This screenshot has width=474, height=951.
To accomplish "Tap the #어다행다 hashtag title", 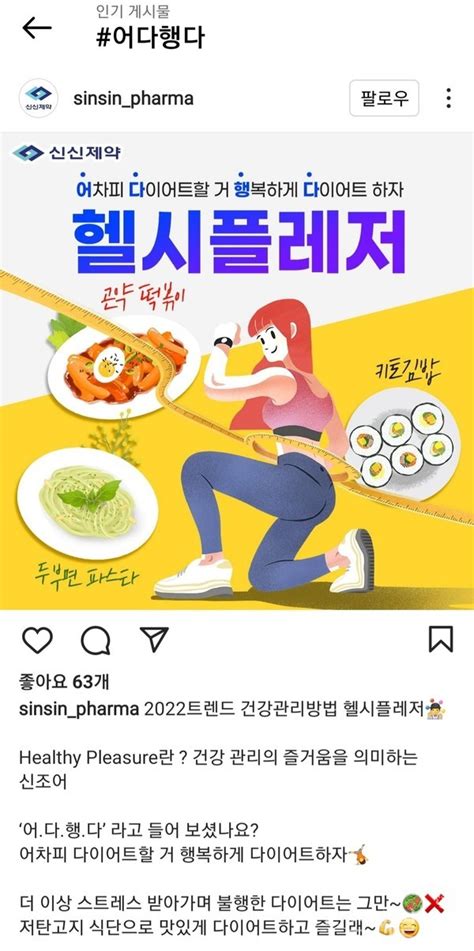I will (150, 38).
